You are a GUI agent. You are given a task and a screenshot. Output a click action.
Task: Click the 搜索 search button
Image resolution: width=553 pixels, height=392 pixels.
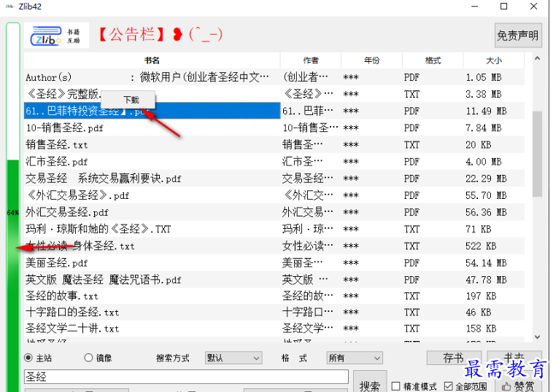pyautogui.click(x=370, y=382)
